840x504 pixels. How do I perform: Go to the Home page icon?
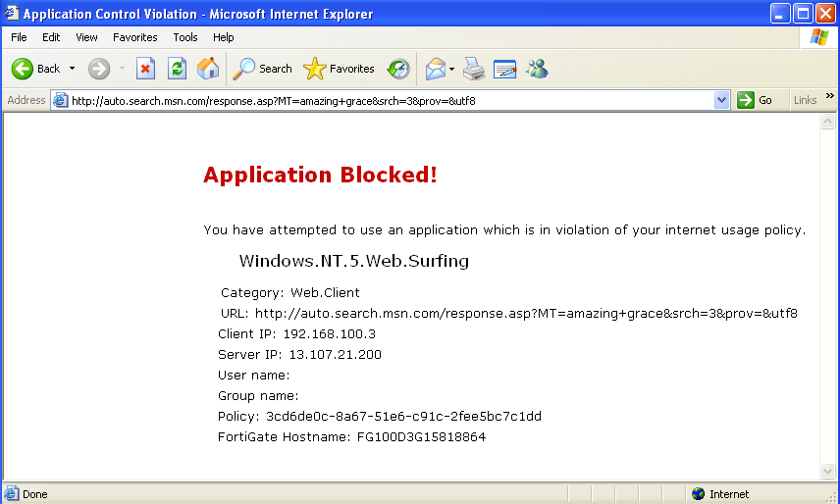(x=208, y=69)
